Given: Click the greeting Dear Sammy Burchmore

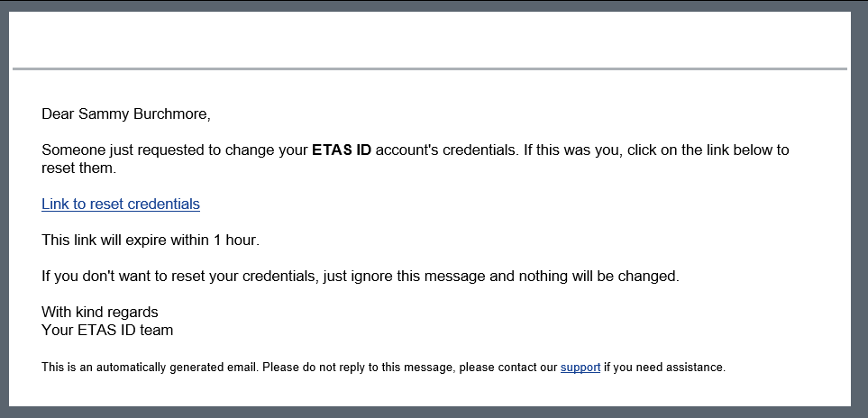Looking at the screenshot, I should click(126, 114).
